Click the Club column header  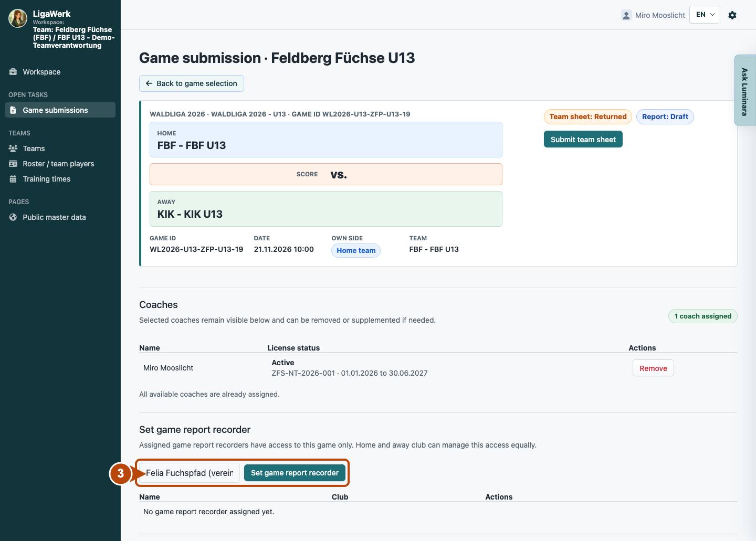pyautogui.click(x=340, y=497)
